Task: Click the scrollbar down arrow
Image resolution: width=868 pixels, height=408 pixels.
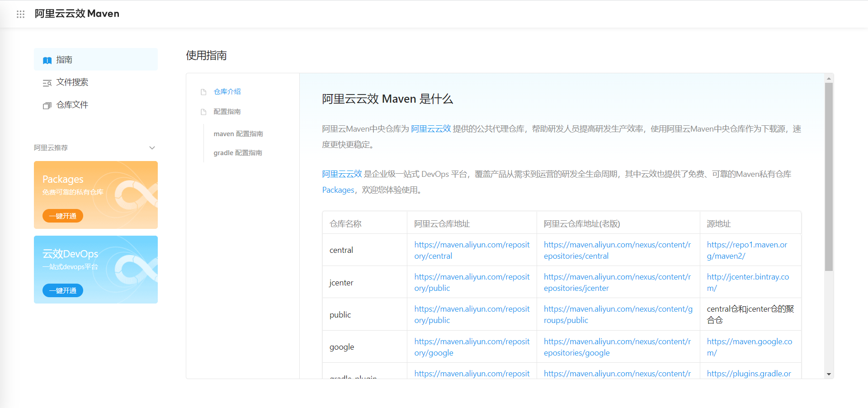Action: coord(829,374)
